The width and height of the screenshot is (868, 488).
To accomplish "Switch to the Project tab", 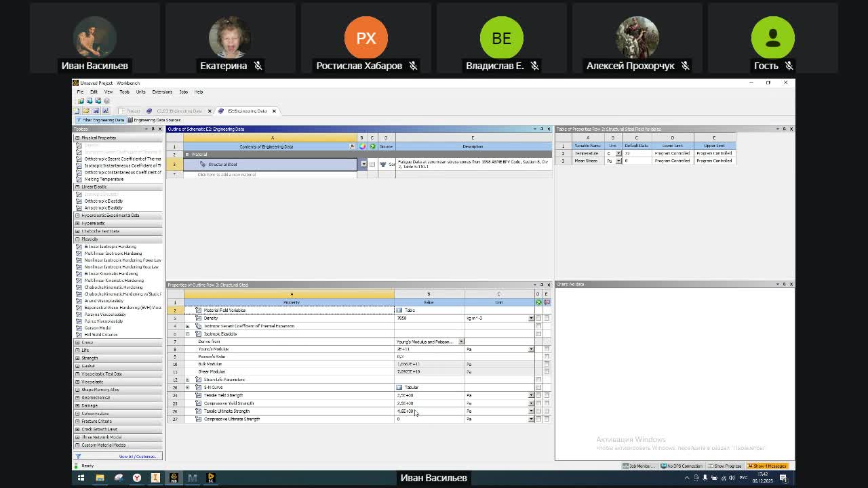I will pos(130,110).
